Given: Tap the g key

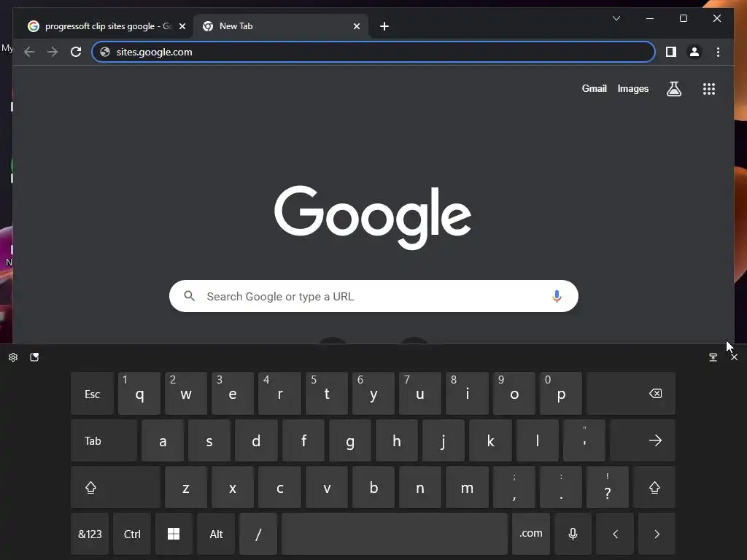Looking at the screenshot, I should [349, 440].
